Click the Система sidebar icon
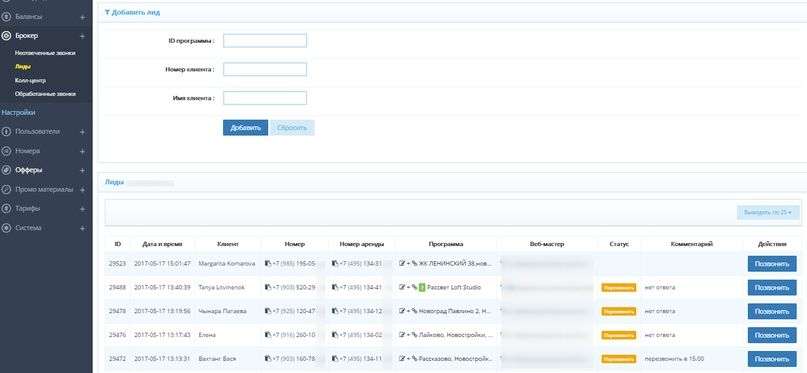 6,228
